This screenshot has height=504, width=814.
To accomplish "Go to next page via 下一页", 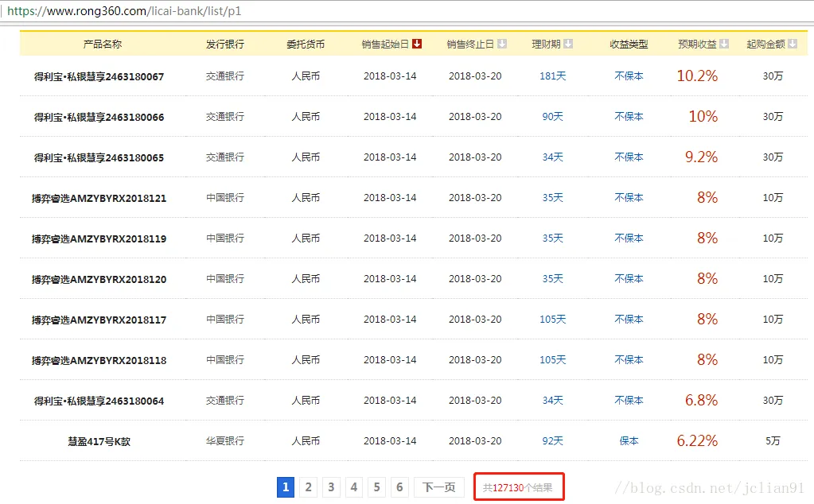I will [438, 487].
